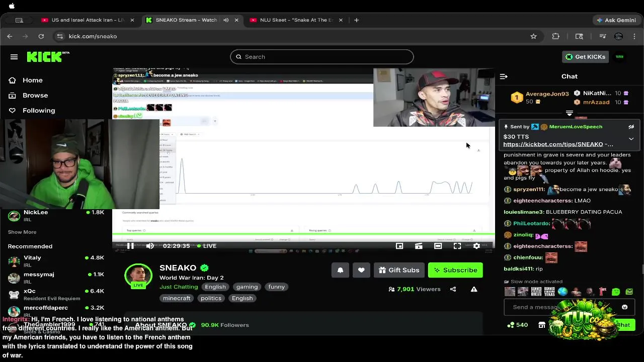The height and width of the screenshot is (362, 644).
Task: Select the green smiley emote
Action: [616, 292]
